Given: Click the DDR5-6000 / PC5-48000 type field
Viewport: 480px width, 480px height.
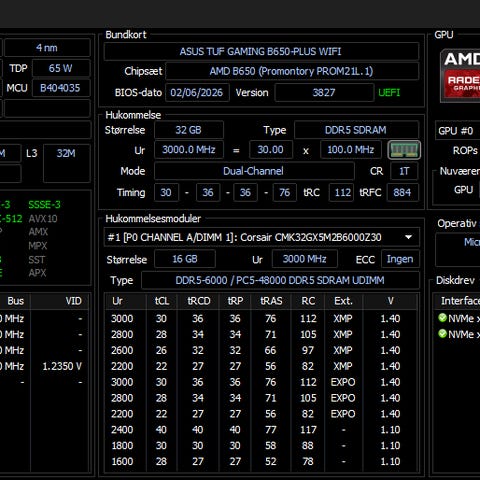Looking at the screenshot, I should (x=280, y=280).
